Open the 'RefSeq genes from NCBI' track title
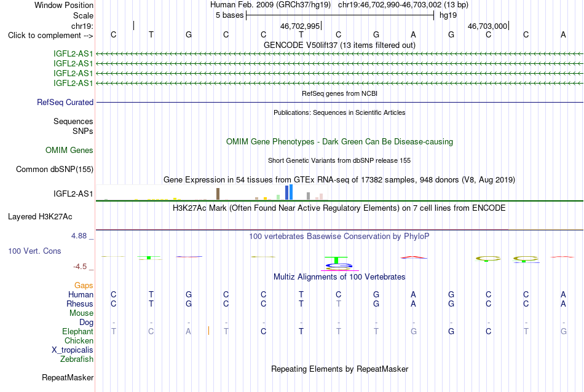This screenshot has height=392, width=584. click(339, 93)
